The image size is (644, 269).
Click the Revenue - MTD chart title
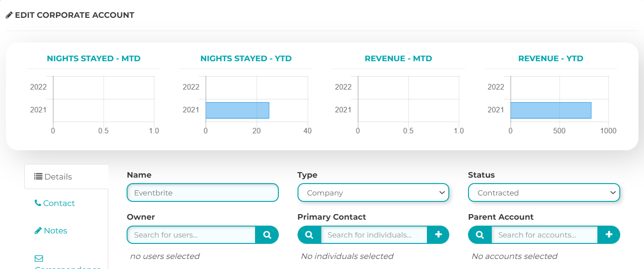[x=398, y=58]
